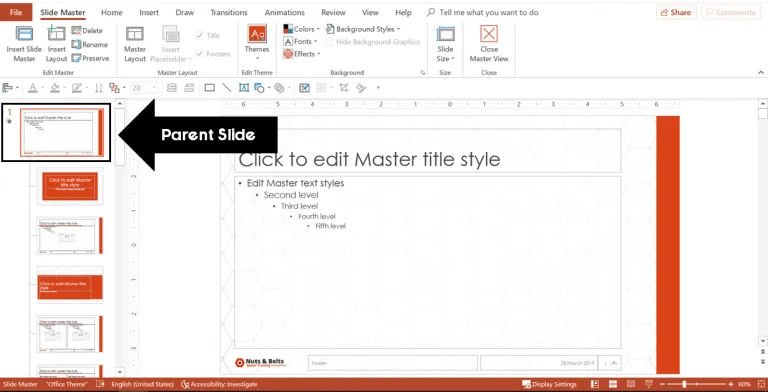Open the Help tab

click(403, 12)
